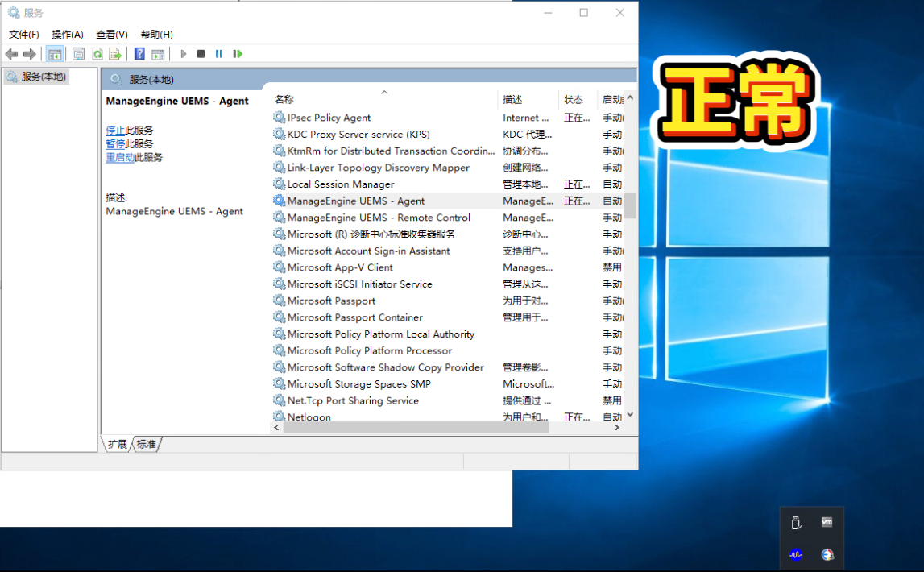Sort by the 名称 column header
The image size is (924, 572).
(x=384, y=100)
